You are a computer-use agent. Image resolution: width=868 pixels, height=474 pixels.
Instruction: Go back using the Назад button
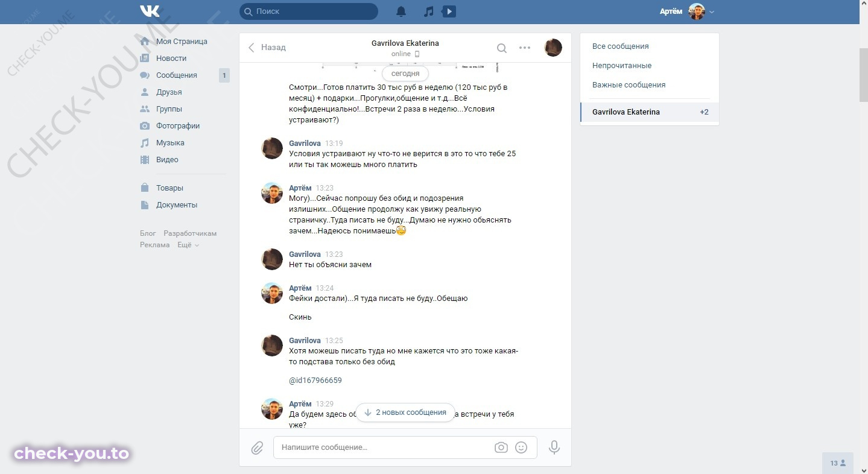pyautogui.click(x=267, y=47)
